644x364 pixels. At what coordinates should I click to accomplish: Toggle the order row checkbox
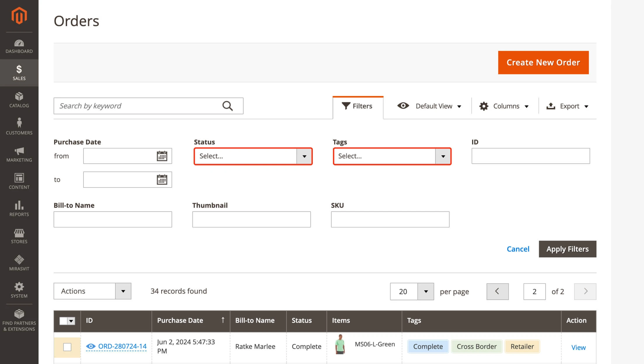point(67,347)
